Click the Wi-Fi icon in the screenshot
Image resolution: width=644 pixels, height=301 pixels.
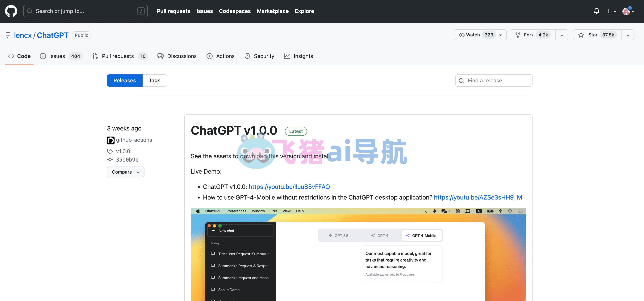click(x=510, y=211)
